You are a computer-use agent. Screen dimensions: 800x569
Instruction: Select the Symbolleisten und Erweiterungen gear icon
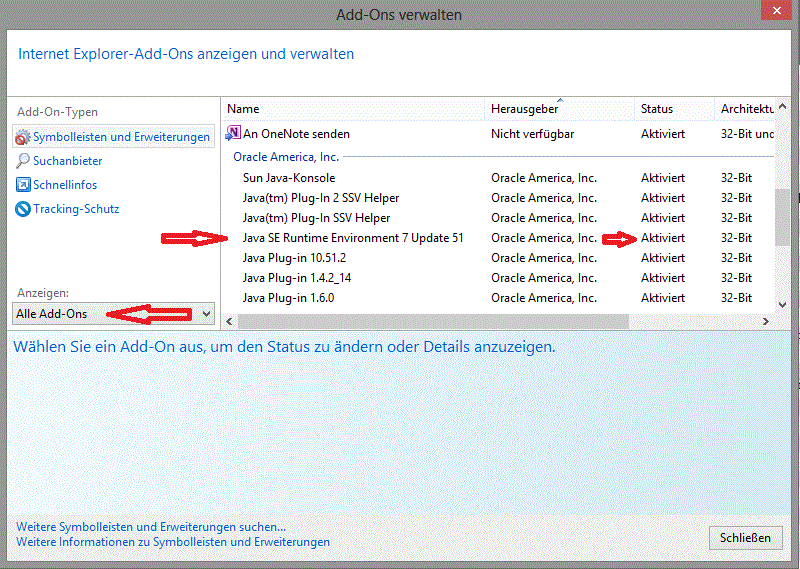tap(22, 137)
